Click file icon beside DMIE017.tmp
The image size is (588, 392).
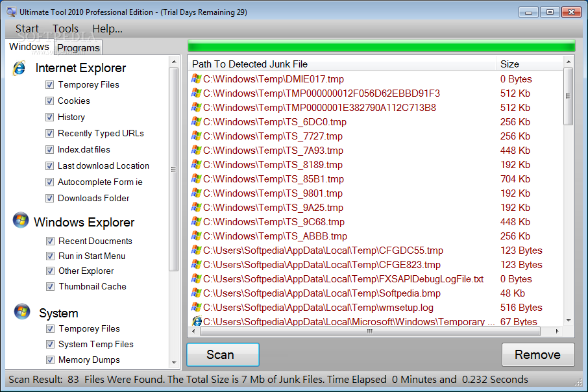(196, 79)
